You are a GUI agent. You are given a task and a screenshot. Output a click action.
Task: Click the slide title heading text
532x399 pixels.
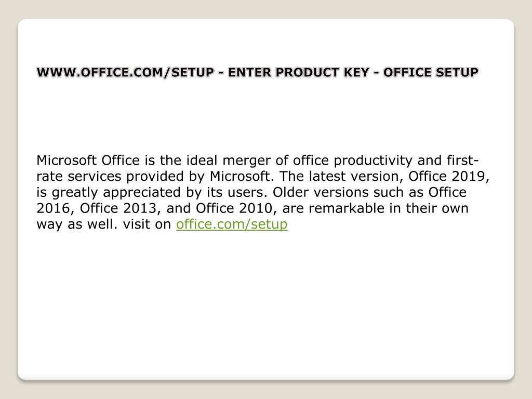pos(258,72)
